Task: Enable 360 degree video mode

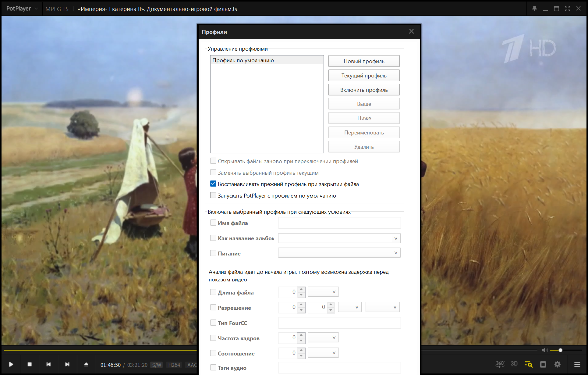Action: coord(500,364)
